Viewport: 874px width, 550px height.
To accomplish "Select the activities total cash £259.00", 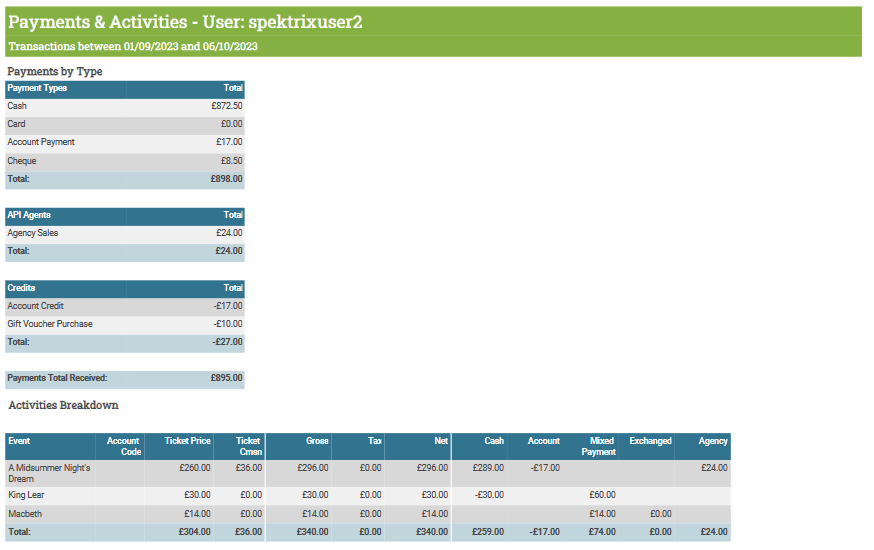I will (488, 532).
